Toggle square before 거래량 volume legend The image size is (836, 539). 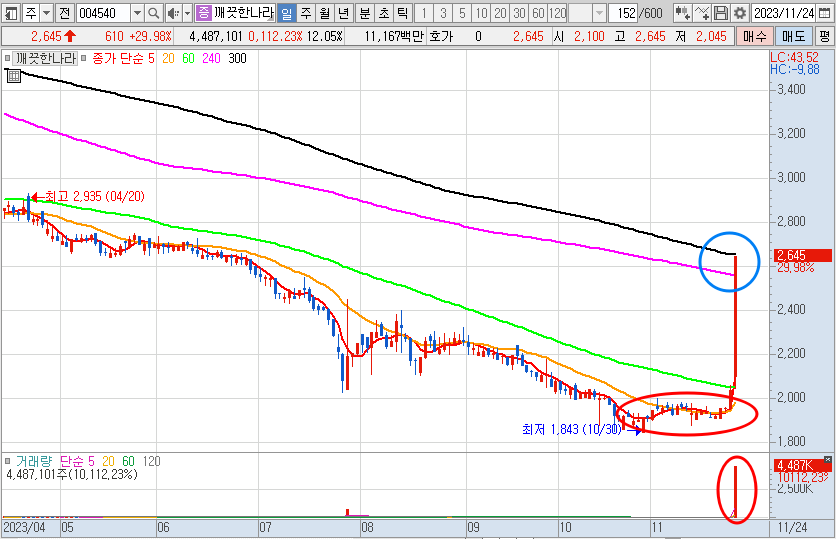[7, 461]
